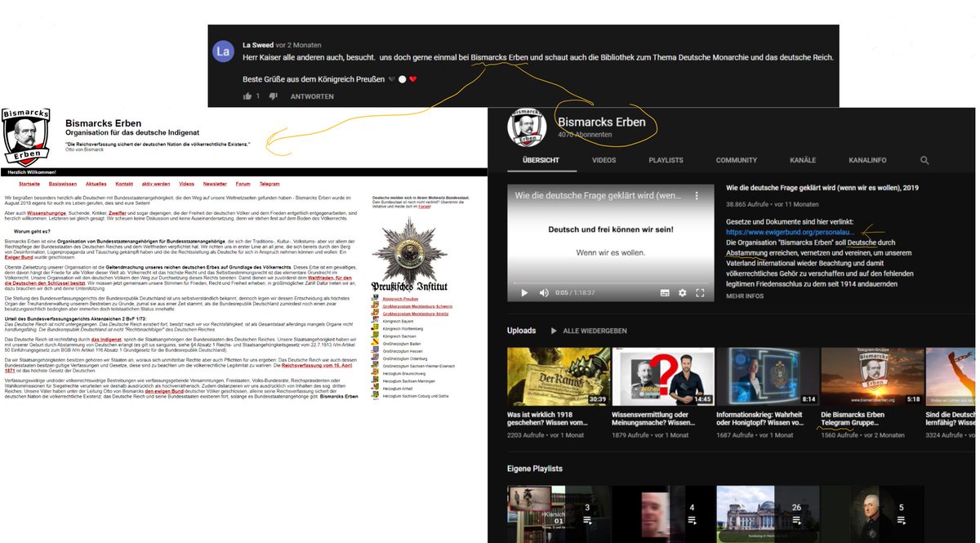This screenshot has height=543, width=980.
Task: Open 'Informationskrieg: Wahrheit oder Honigtopf' thumbnail
Action: coord(768,376)
